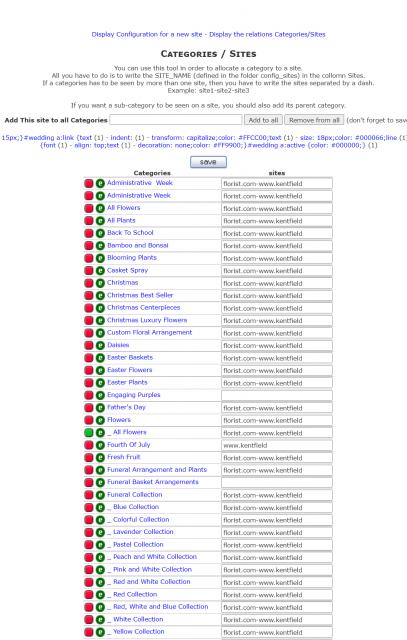Toggle the green status square for _ All Flowers
The width and height of the screenshot is (407, 640).
click(89, 433)
